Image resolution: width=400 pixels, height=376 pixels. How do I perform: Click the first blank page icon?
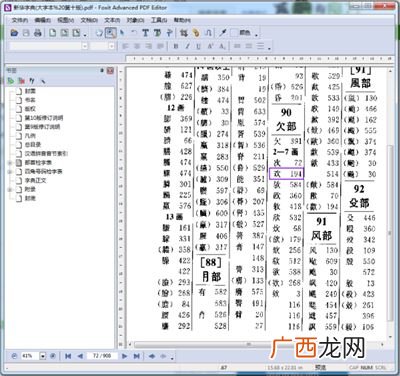pos(53,33)
